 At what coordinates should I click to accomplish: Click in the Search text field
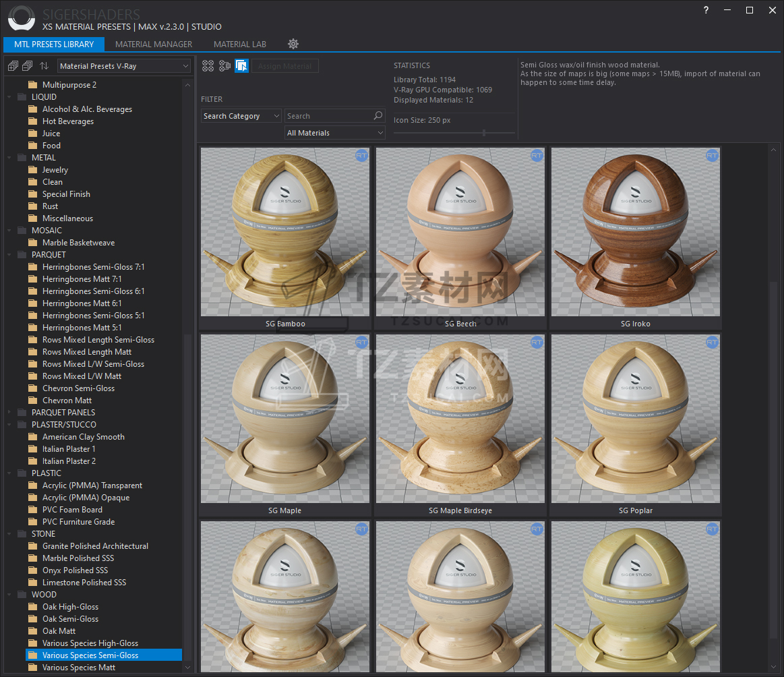tap(328, 116)
